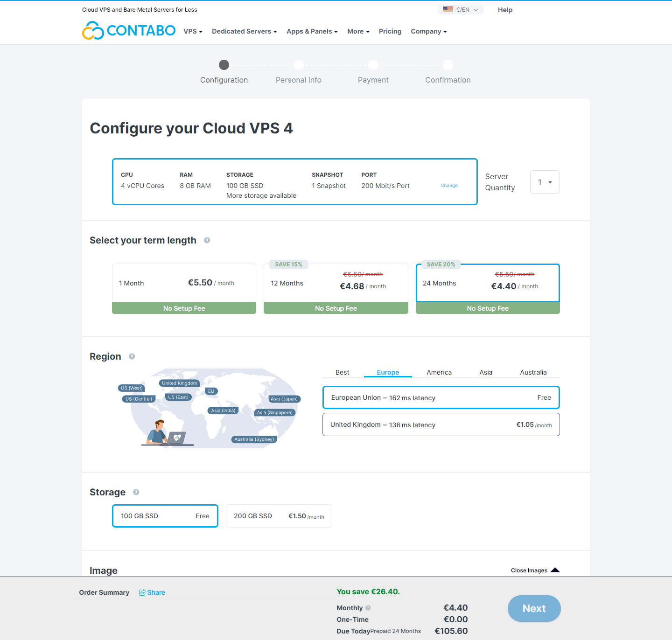Go to the Pricing page
This screenshot has width=672, height=640.
click(390, 31)
